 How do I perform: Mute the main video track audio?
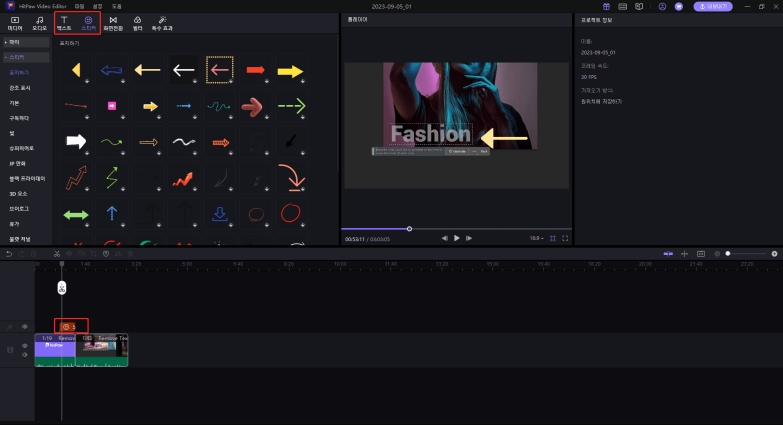25,354
